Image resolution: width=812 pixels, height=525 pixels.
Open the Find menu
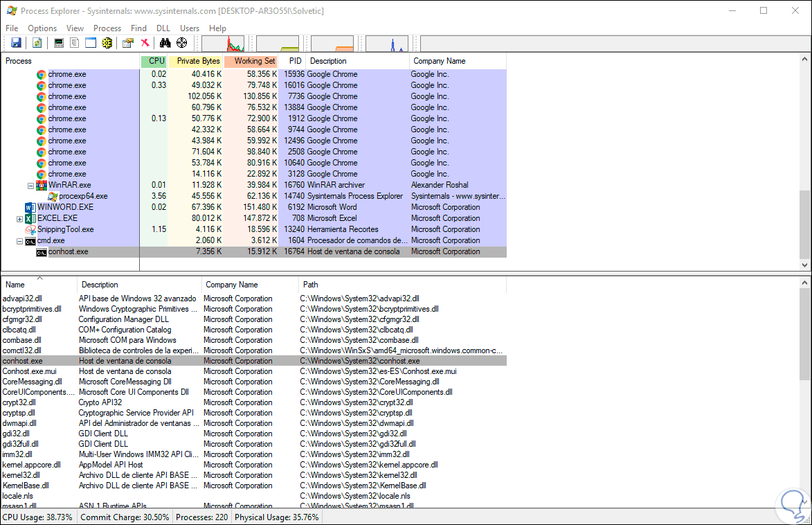(138, 28)
